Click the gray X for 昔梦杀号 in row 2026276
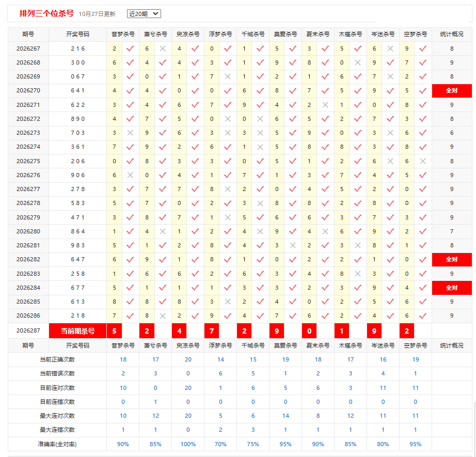The image size is (476, 457). 130,175
